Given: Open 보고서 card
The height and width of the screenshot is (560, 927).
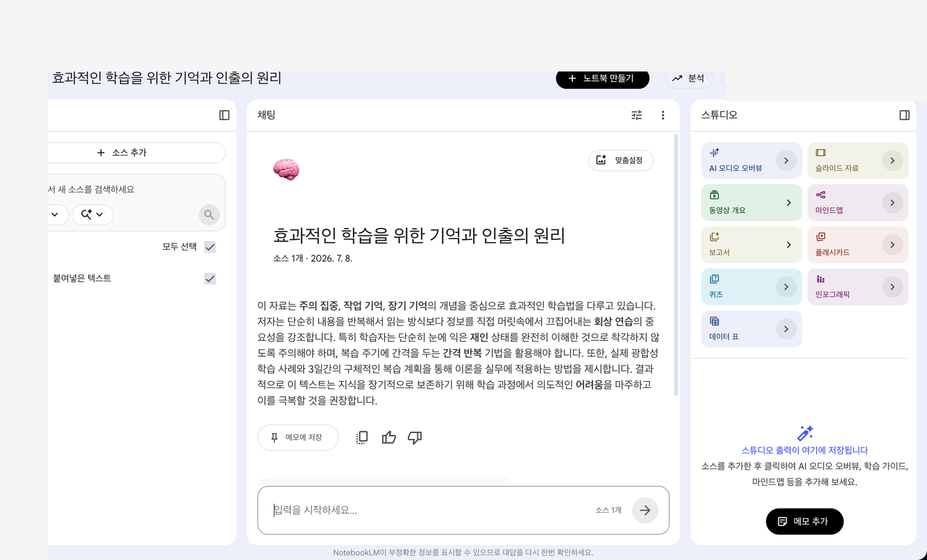Looking at the screenshot, I should [x=751, y=245].
